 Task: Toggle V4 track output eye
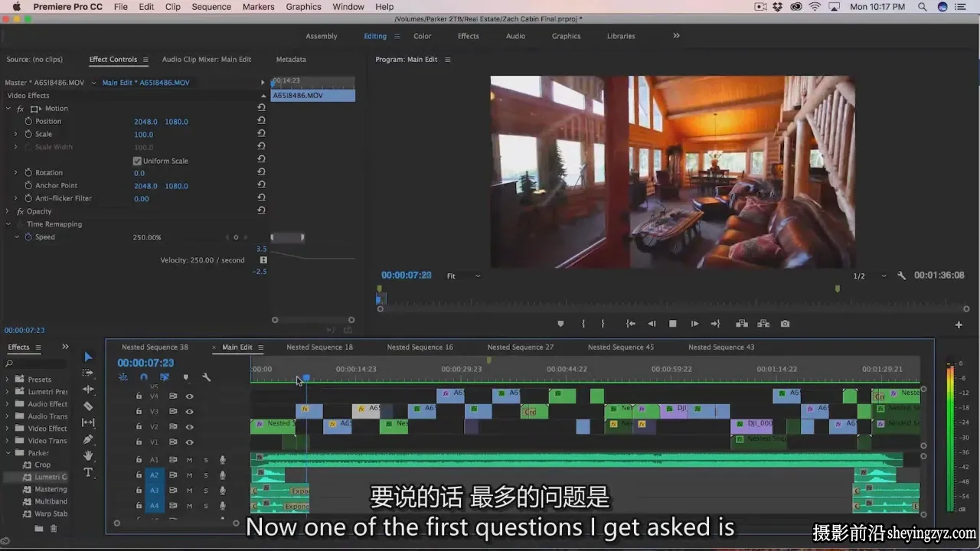click(x=189, y=396)
